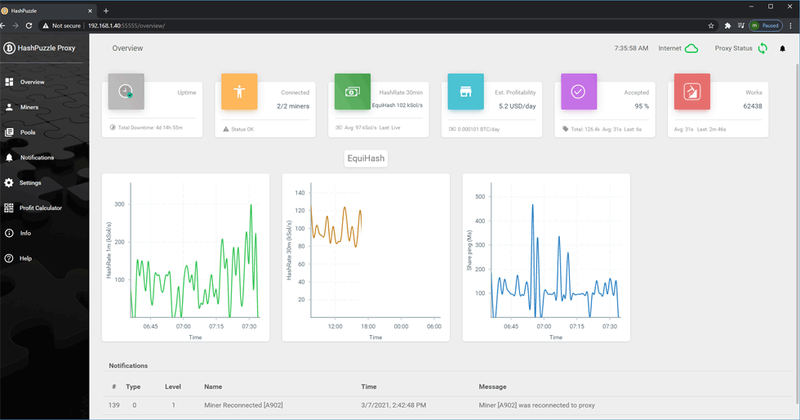This screenshot has height=420, width=800.
Task: Open the Chrome three-dot menu
Action: pos(791,26)
